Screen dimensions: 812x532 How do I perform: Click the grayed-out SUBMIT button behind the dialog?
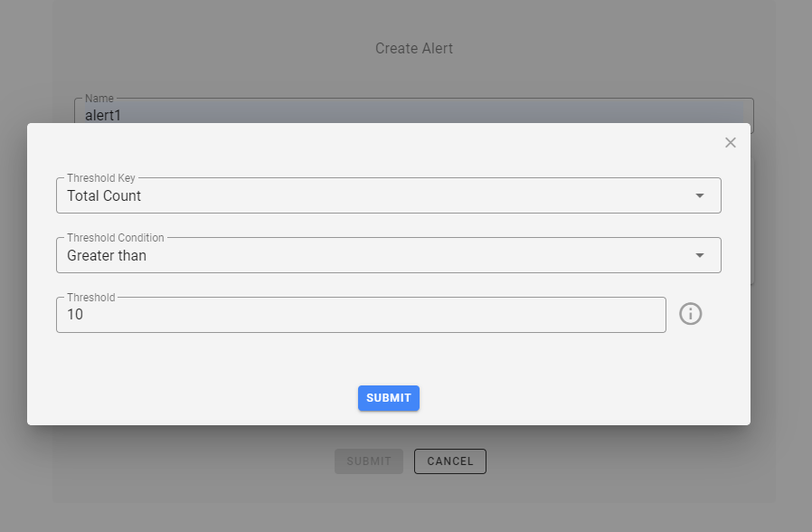click(368, 461)
